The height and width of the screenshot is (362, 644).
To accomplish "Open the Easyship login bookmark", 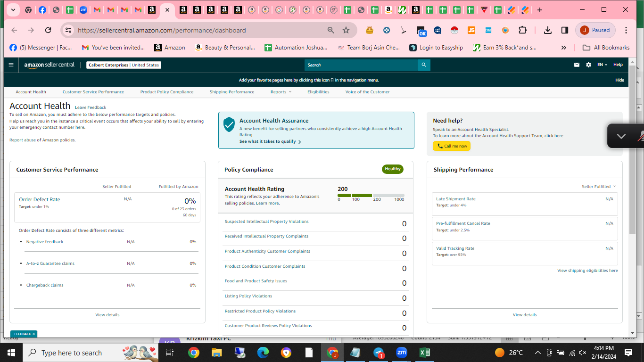I will pos(436,48).
